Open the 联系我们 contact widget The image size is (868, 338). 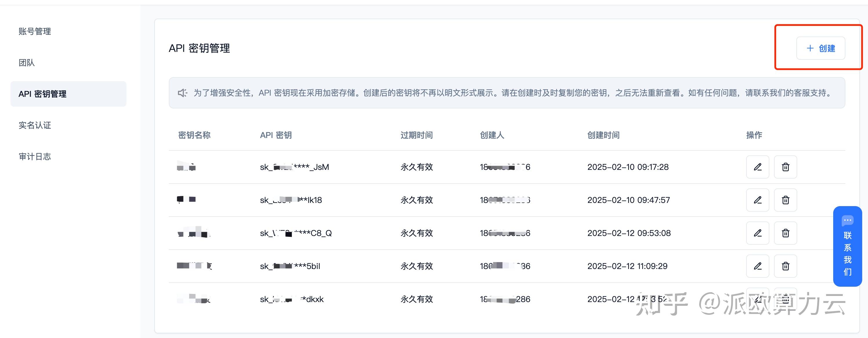pos(847,246)
